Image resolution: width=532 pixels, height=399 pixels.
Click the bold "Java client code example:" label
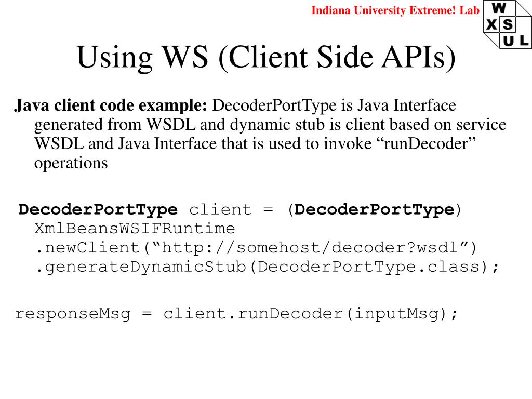pos(111,106)
